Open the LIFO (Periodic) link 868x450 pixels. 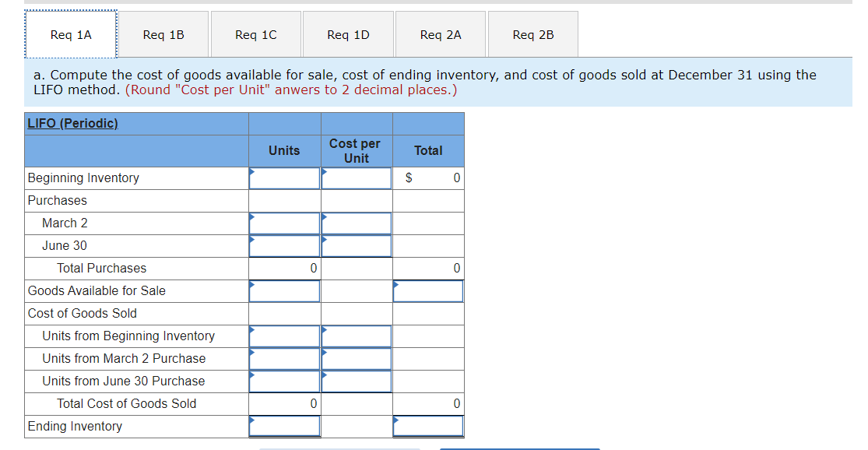(x=70, y=123)
